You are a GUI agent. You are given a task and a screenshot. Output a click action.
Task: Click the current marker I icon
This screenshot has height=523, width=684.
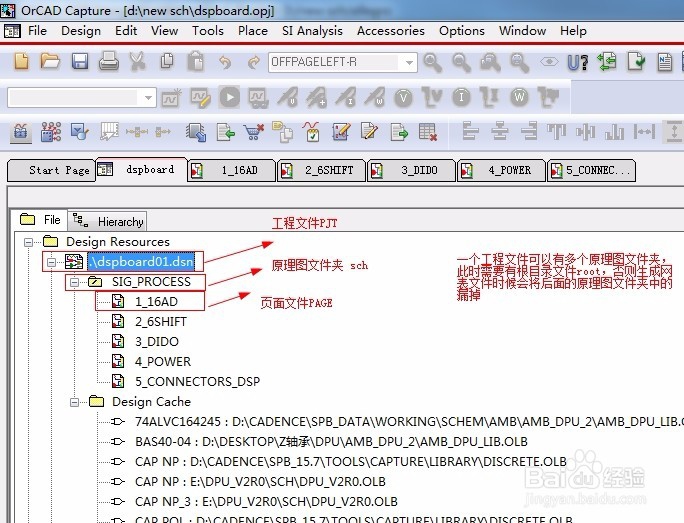(x=461, y=97)
